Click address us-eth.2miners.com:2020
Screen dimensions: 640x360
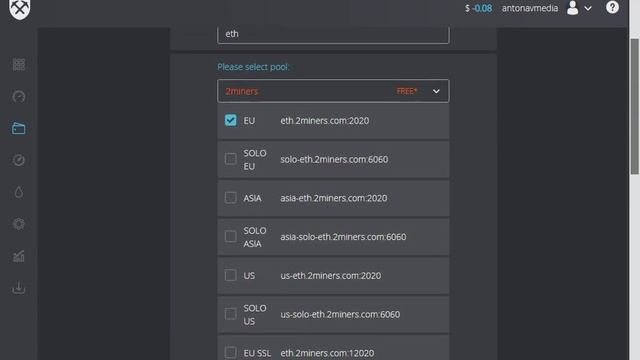(331, 276)
